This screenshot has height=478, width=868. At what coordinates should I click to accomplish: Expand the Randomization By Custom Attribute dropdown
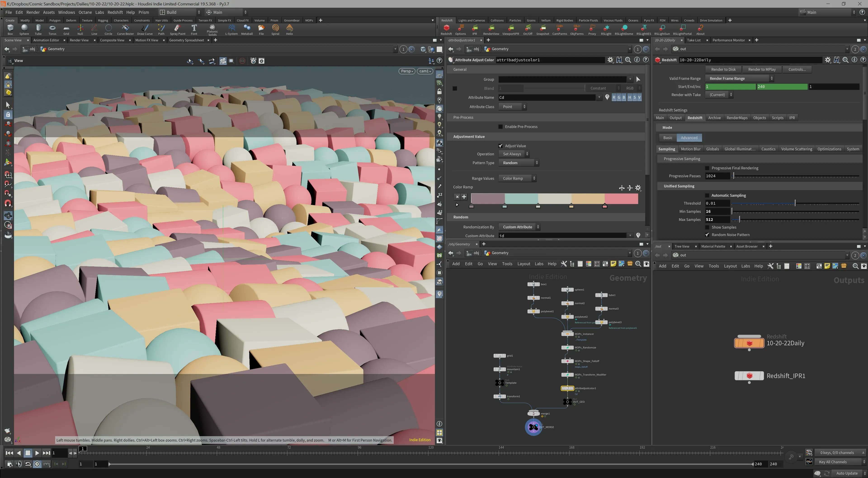click(x=519, y=227)
